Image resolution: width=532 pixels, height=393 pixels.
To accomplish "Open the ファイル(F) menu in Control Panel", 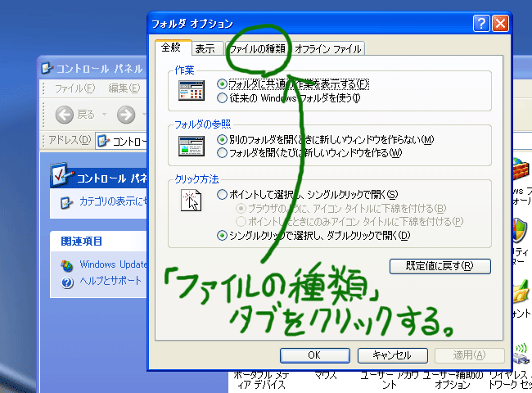I will point(74,88).
